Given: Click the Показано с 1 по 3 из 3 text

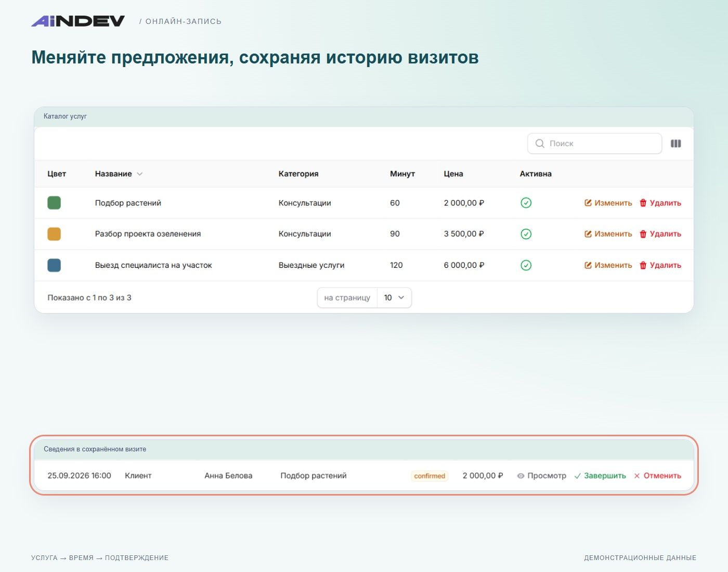Looking at the screenshot, I should pyautogui.click(x=89, y=297).
